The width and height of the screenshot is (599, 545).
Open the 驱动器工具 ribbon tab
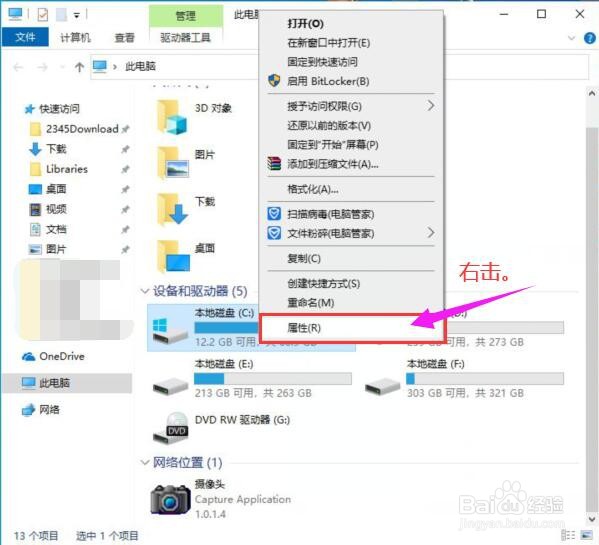pyautogui.click(x=185, y=37)
